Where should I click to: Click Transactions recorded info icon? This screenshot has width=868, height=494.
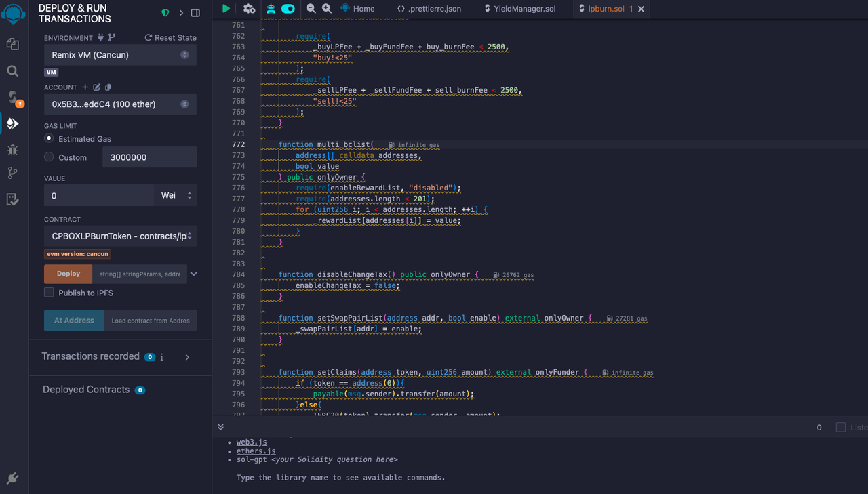point(161,357)
